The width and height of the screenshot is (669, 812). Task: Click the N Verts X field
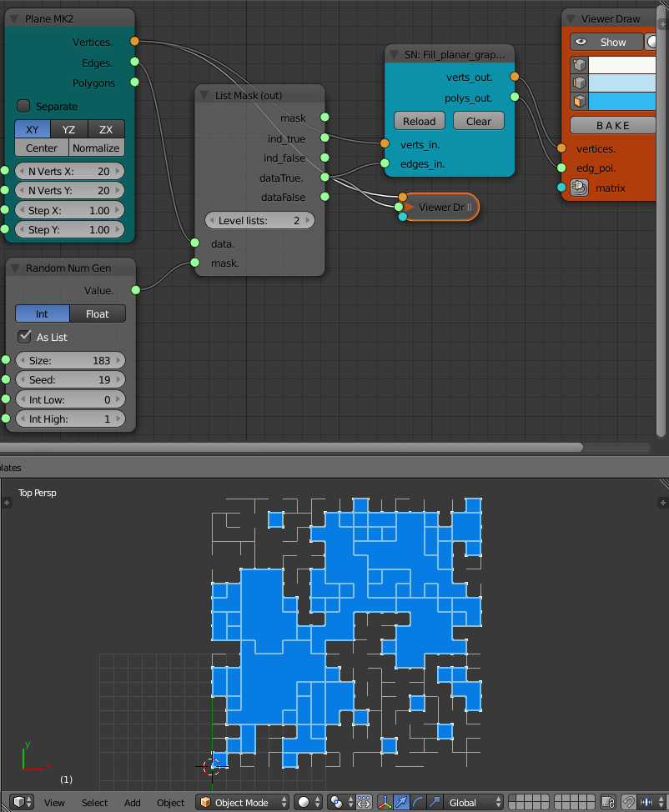pos(70,171)
